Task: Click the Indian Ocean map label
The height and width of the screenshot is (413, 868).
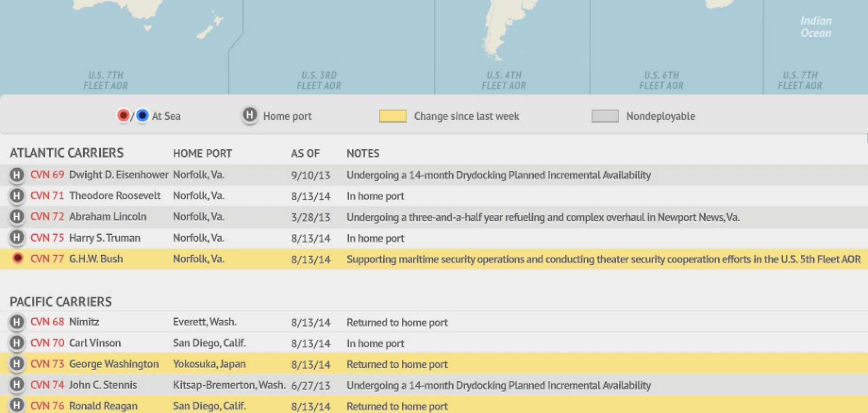Action: 816,27
